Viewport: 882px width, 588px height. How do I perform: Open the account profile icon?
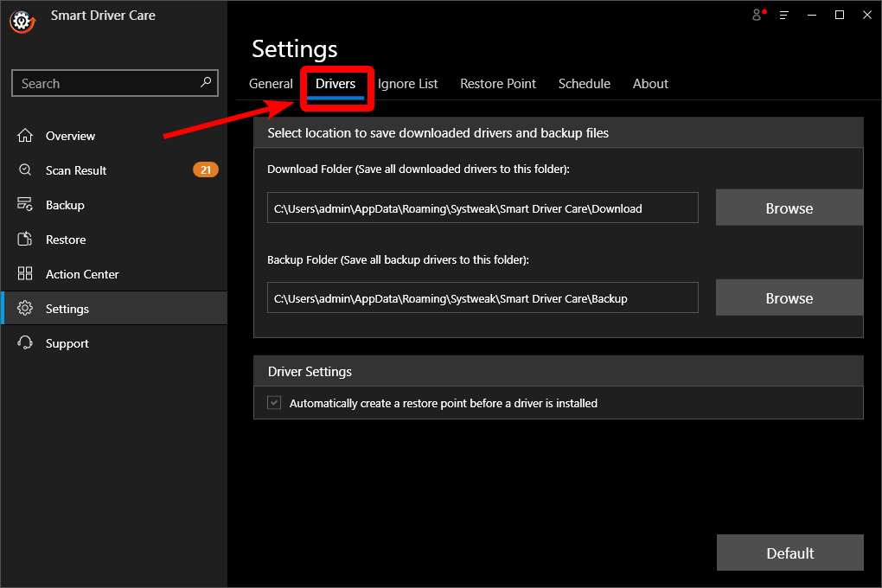tap(759, 16)
